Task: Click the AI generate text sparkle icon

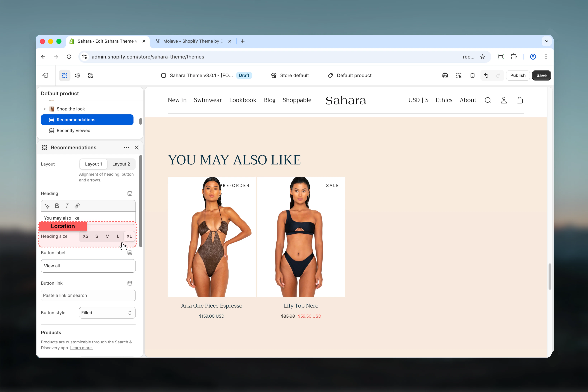Action: (47, 206)
